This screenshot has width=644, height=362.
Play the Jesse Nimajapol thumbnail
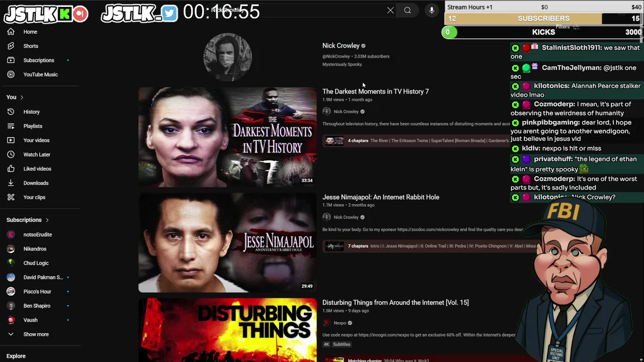227,242
